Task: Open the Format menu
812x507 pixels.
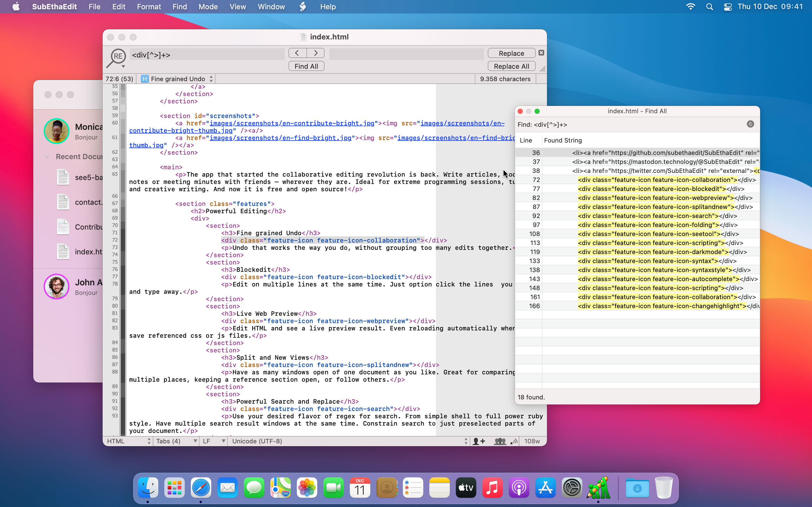Action: [x=149, y=7]
